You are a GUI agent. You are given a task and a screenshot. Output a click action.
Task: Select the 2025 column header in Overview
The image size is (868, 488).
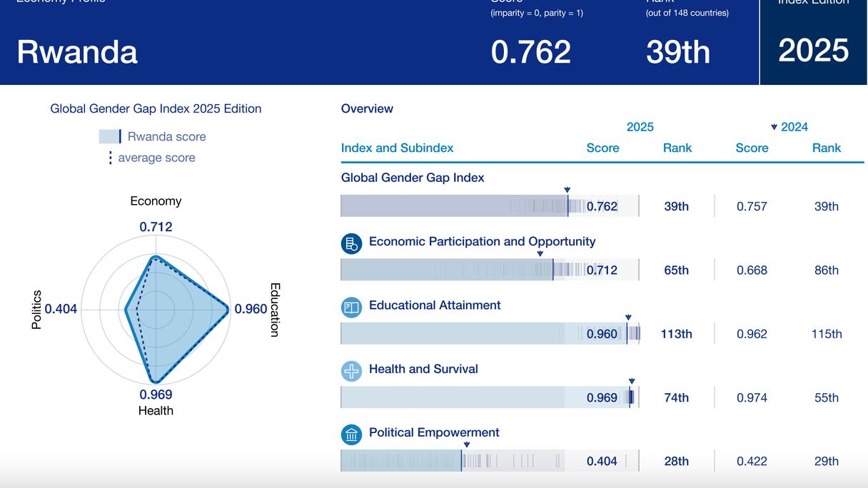(x=640, y=127)
